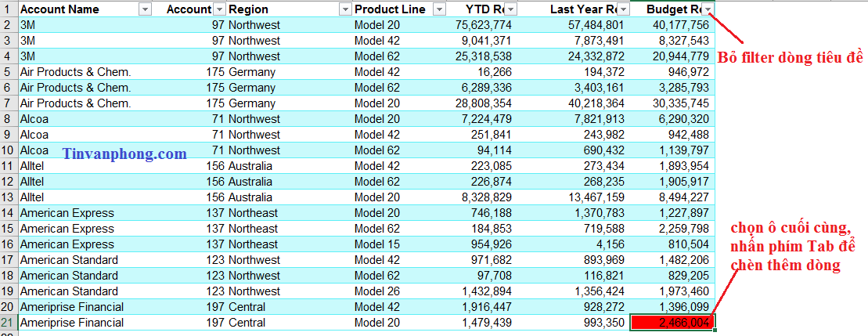Select row header 14
The image size is (868, 336).
click(x=9, y=213)
